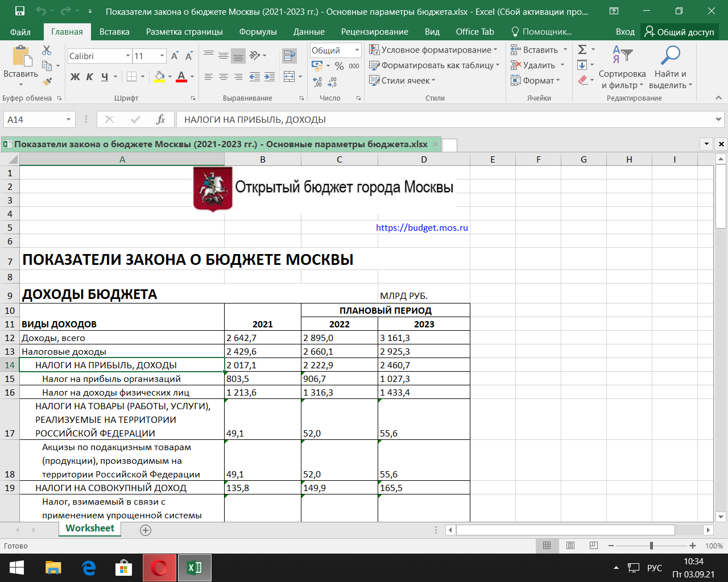Open the Calibri font name dropdown
Image resolution: width=728 pixels, height=582 pixels.
coord(128,56)
